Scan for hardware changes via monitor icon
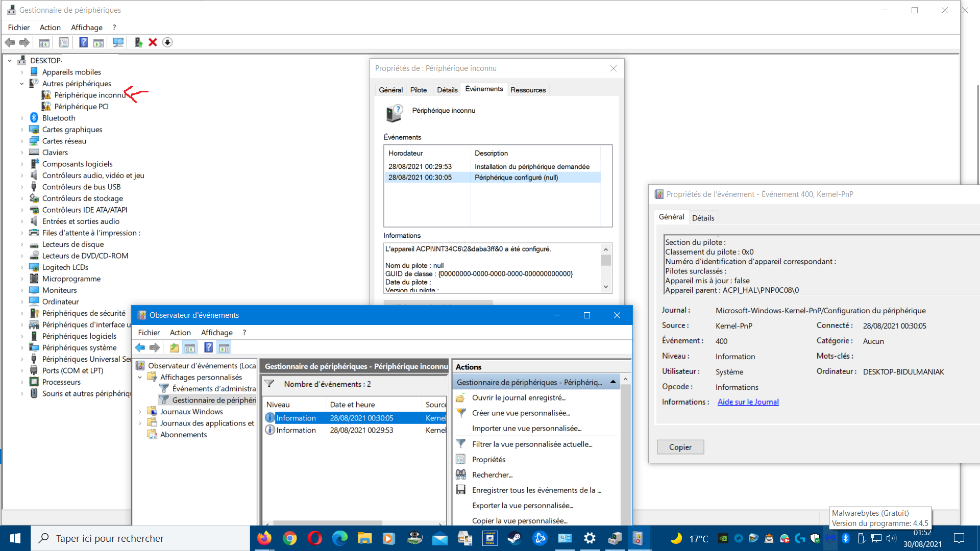The image size is (980, 551). (x=118, y=42)
